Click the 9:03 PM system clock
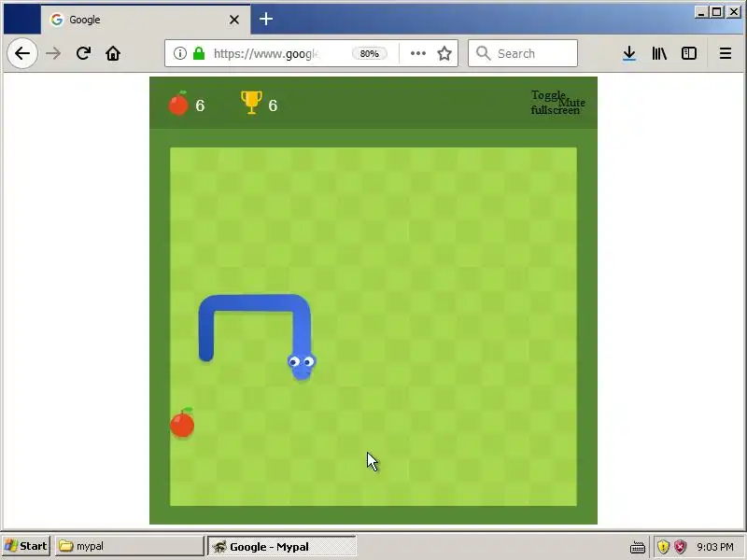Viewport: 747px width, 560px height. pos(715,547)
